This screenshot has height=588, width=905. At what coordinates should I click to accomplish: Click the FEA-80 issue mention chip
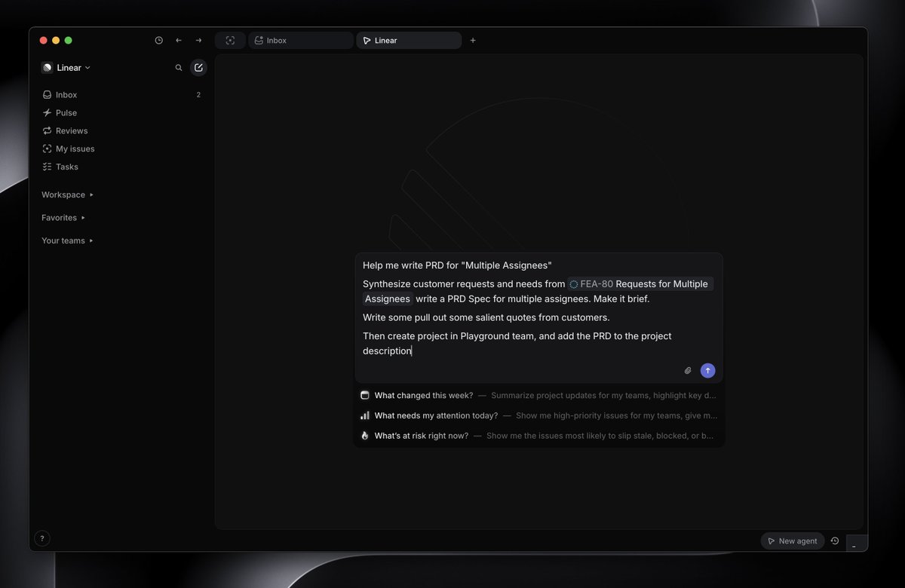640,284
